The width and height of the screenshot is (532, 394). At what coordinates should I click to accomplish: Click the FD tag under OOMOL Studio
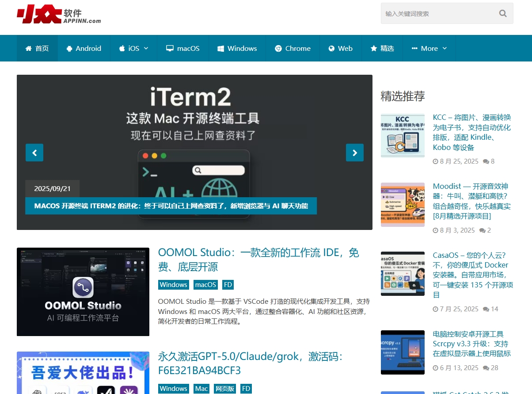coord(228,285)
